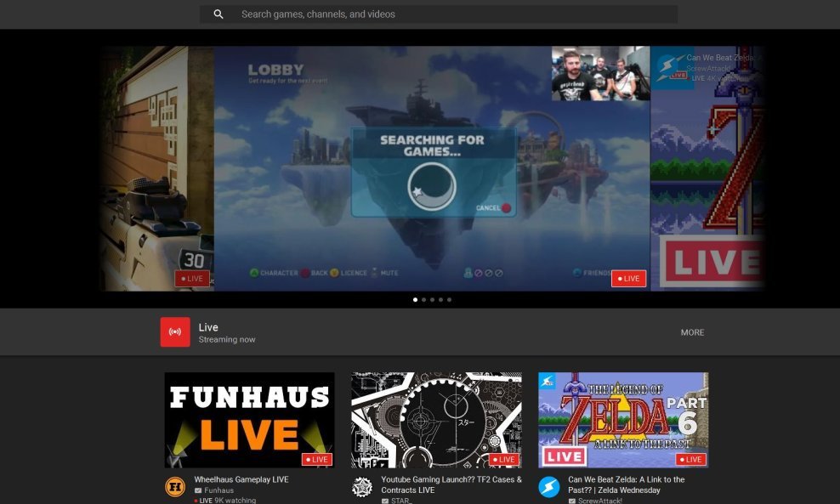Click the 'Streaming now' subtitle text
Viewport: 840px width, 504px height.
pos(227,340)
